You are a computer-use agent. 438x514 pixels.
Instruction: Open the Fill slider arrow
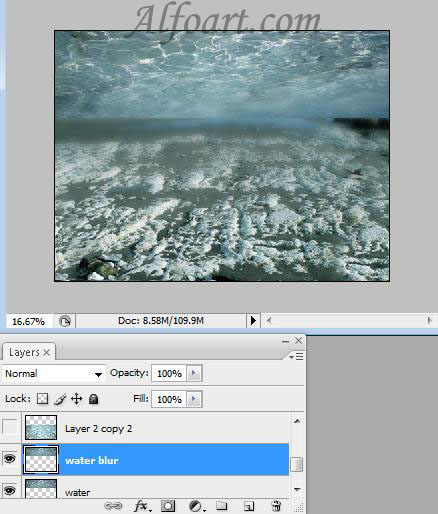[x=194, y=399]
